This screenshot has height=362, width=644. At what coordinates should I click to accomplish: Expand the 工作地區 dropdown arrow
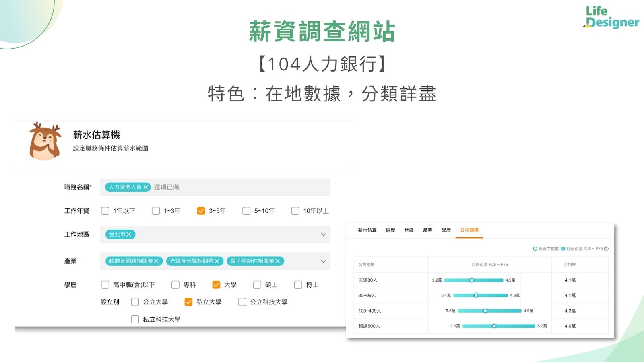[323, 235]
